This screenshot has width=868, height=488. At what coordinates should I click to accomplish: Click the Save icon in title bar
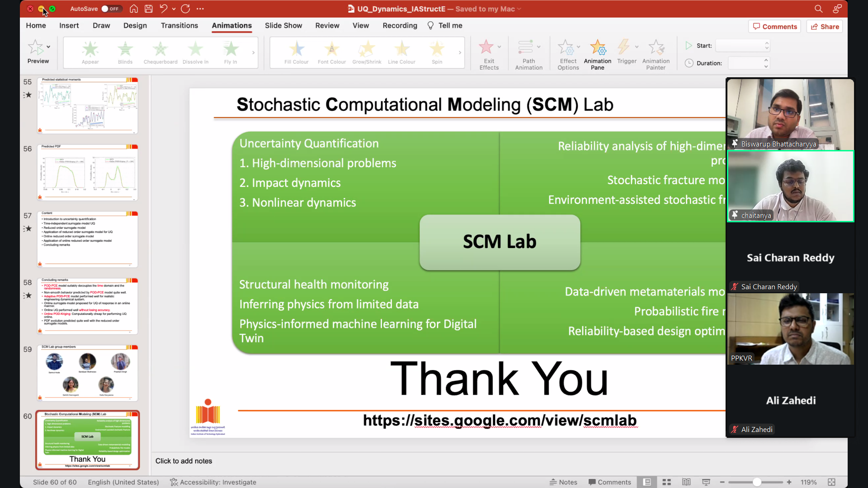coord(148,9)
